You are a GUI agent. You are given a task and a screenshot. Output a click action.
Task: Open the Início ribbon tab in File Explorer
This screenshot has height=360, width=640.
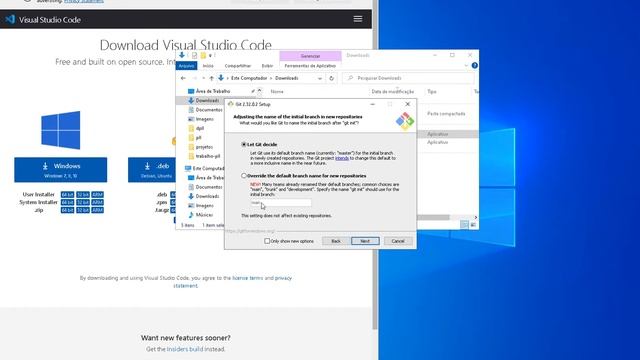pyautogui.click(x=208, y=66)
